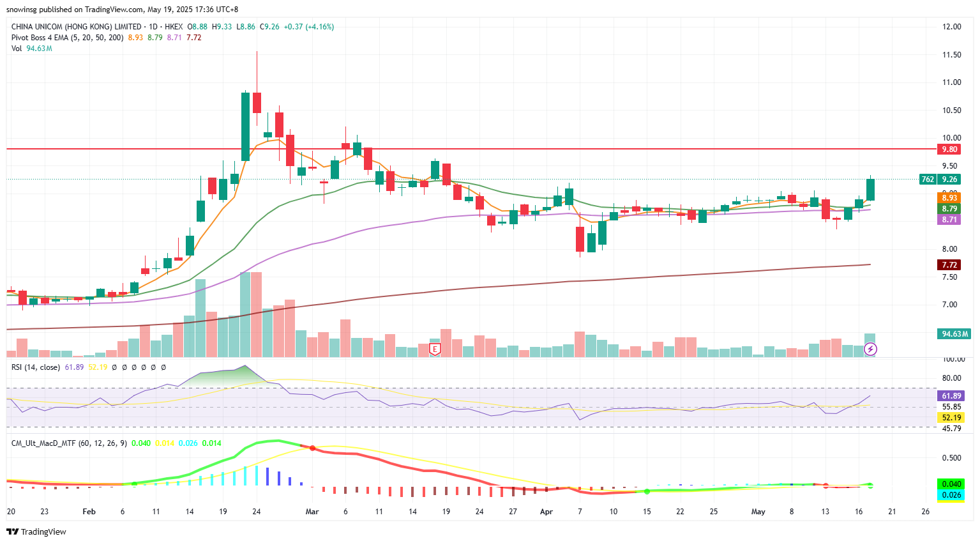The image size is (980, 543).
Task: Click the purple lightning bolt icon
Action: tap(870, 349)
